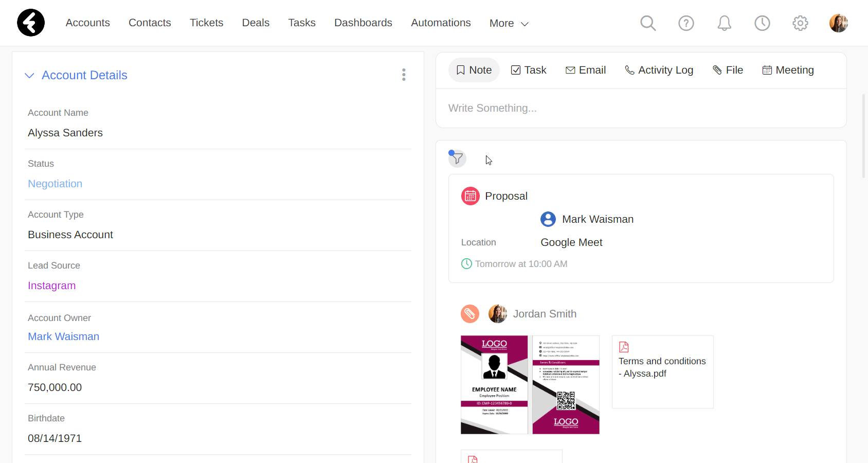Open the help question mark icon
This screenshot has width=868, height=463.
tap(686, 23)
